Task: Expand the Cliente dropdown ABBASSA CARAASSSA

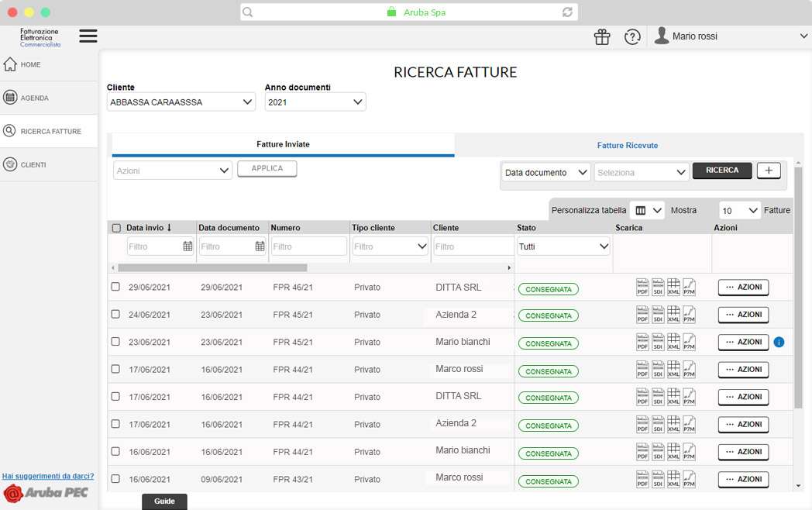Action: [x=181, y=102]
